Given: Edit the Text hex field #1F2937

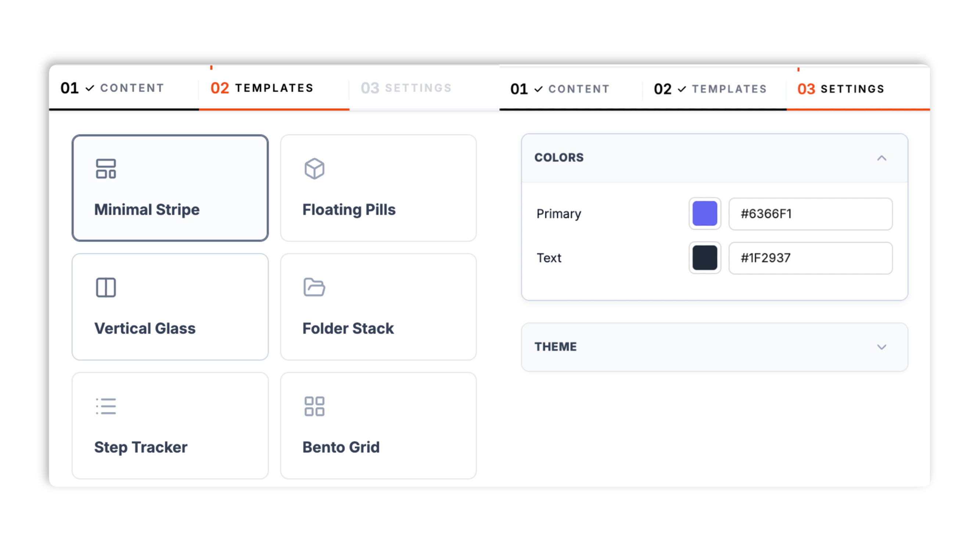Looking at the screenshot, I should [810, 258].
